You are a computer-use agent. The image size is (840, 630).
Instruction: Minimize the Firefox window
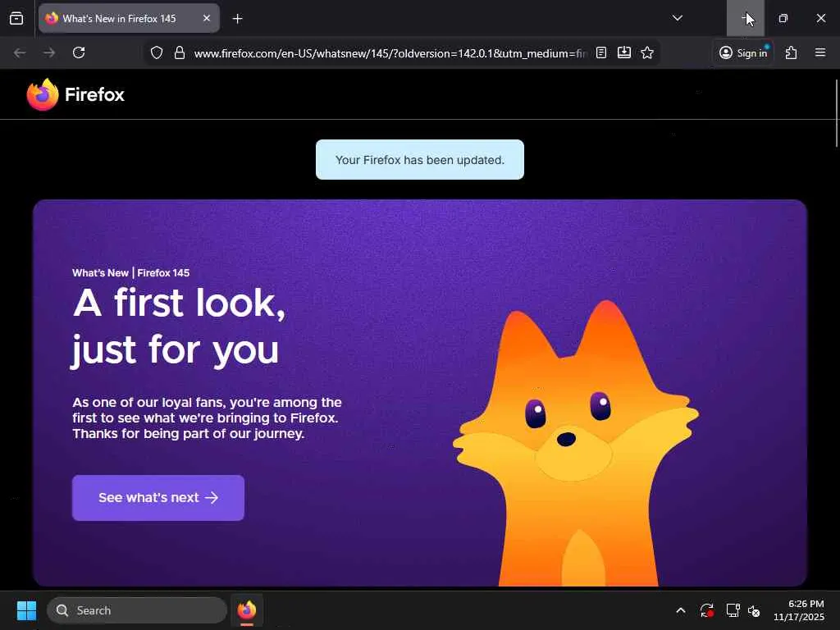tap(745, 18)
